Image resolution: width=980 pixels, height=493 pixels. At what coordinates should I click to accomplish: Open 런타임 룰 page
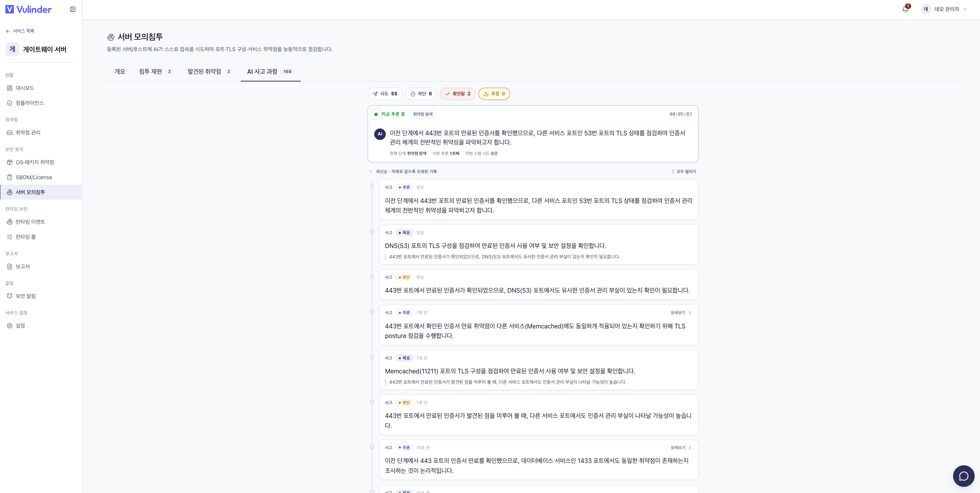[x=41, y=237]
